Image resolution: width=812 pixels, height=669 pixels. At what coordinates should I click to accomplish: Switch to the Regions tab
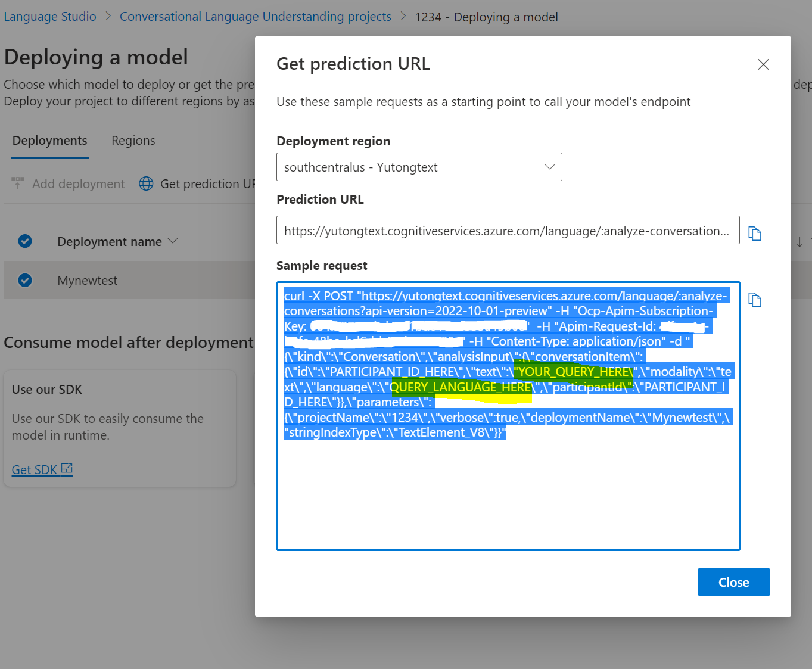(x=133, y=141)
